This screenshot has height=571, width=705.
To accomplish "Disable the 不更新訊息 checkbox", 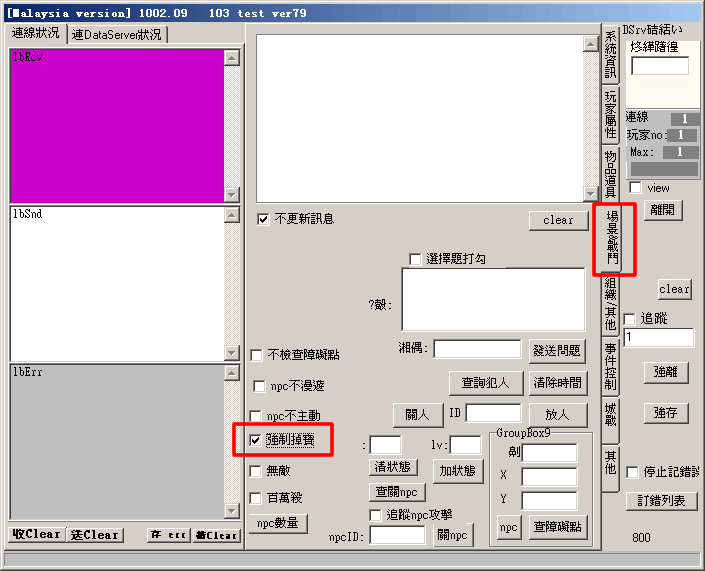I will point(263,219).
